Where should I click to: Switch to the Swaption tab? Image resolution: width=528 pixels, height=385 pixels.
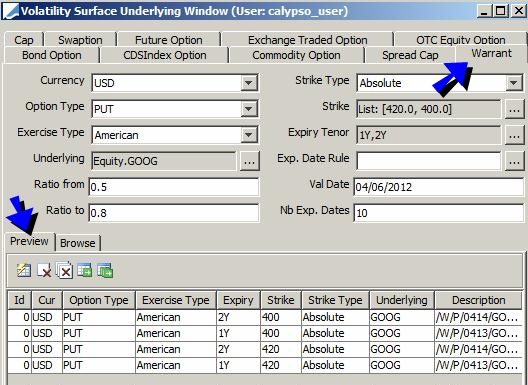click(x=80, y=40)
